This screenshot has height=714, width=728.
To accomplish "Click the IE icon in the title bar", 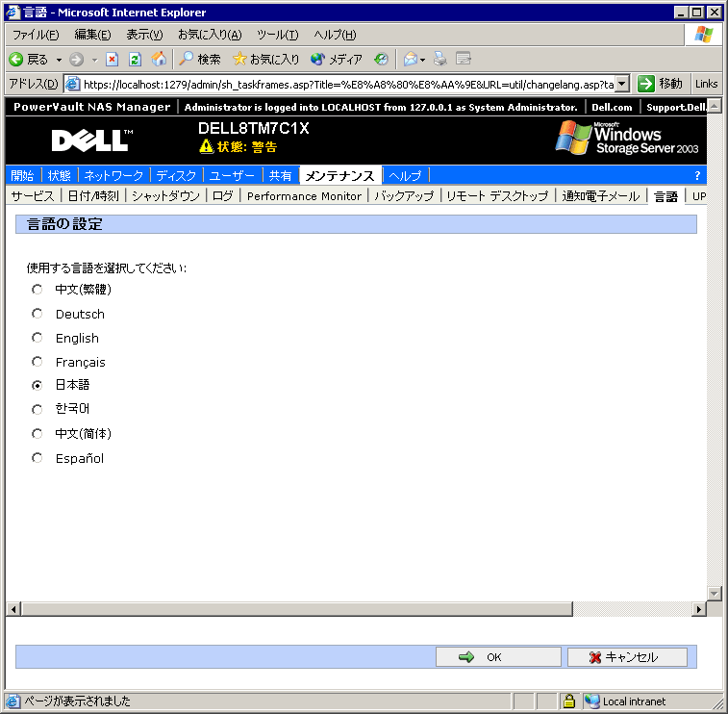I will click(x=13, y=13).
